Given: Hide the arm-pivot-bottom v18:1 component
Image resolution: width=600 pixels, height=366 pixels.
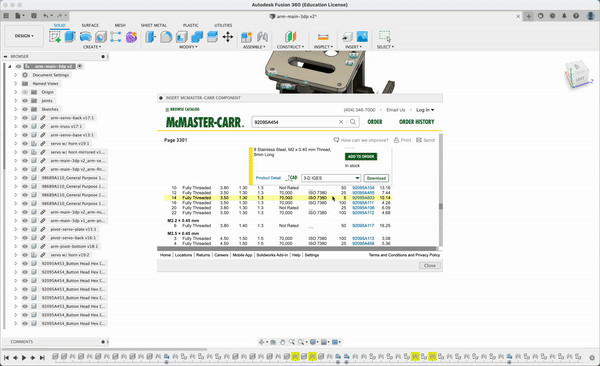Looking at the screenshot, I should 25,246.
